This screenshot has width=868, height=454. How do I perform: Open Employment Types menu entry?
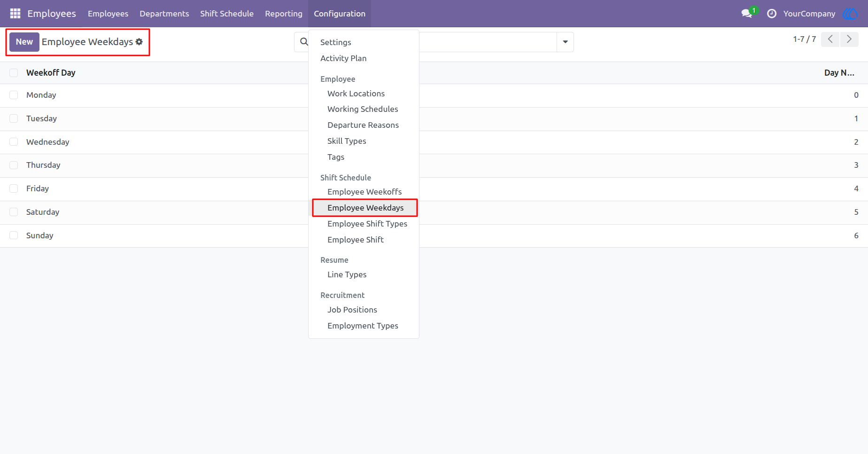pyautogui.click(x=364, y=326)
